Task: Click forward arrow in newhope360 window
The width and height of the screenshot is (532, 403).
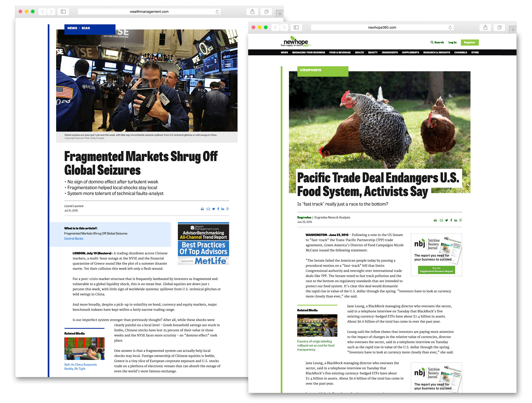Action: point(284,28)
